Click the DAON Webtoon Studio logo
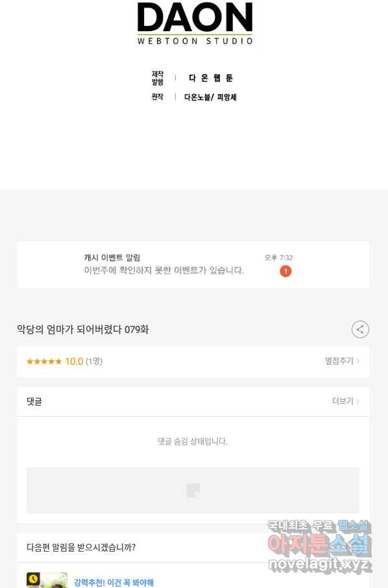388x588 pixels. [195, 23]
